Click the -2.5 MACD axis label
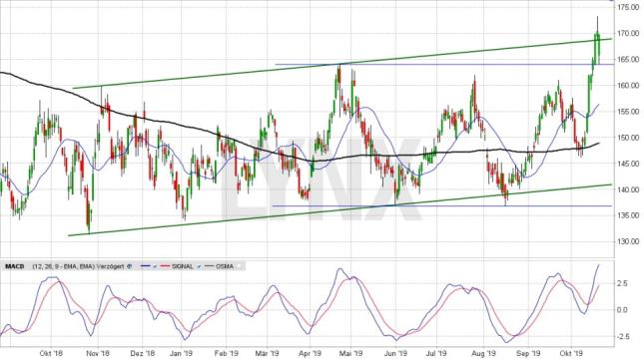The width and height of the screenshot is (644, 362). (x=623, y=336)
